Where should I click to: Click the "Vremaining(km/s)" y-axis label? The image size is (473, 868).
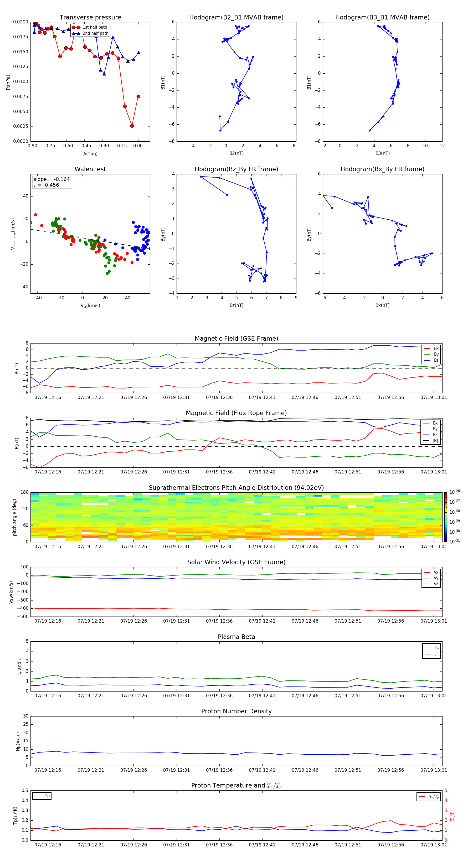(x=13, y=234)
